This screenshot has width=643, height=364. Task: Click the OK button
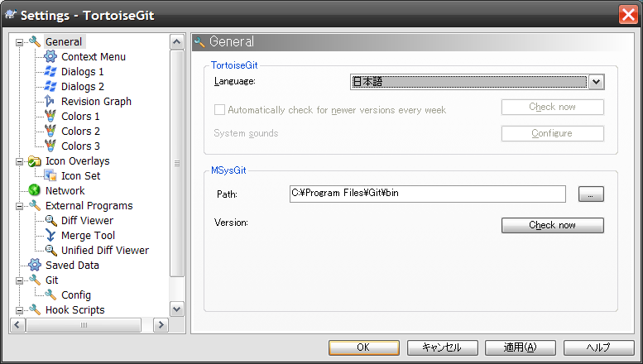click(x=364, y=347)
